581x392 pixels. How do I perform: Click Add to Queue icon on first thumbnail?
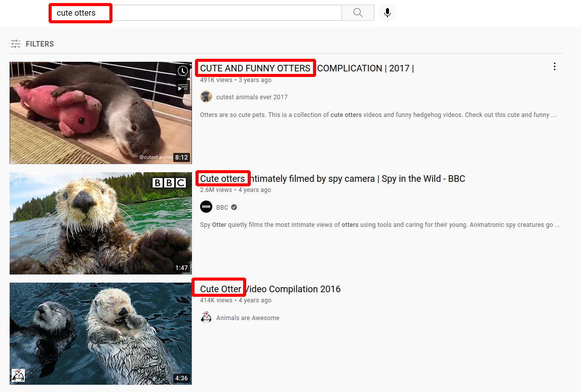point(183,88)
